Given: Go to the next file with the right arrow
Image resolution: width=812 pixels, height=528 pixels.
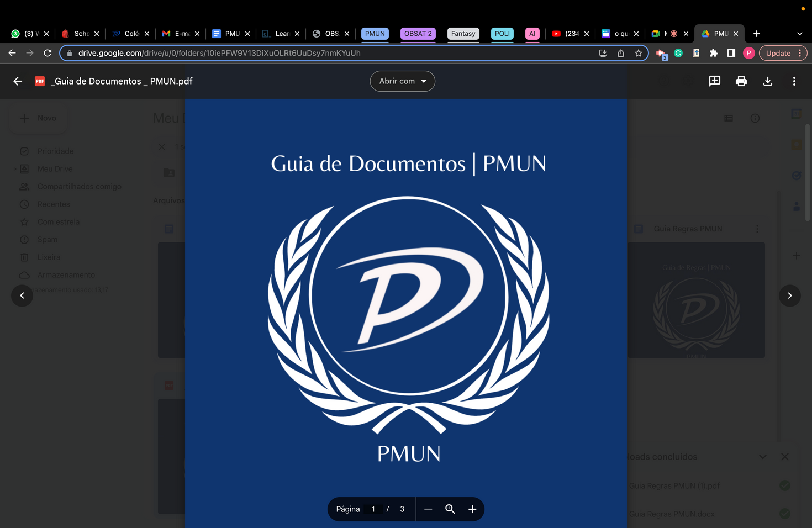Looking at the screenshot, I should pos(790,295).
